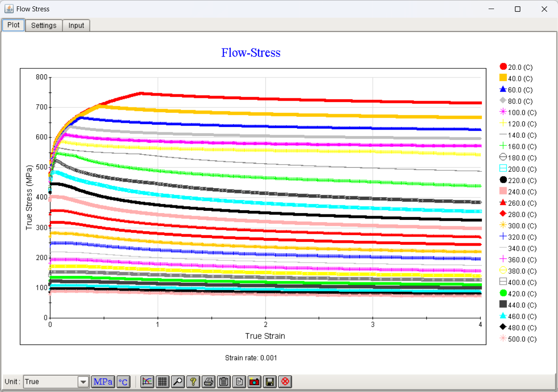Click the 20.0 (C) legend entry

(516, 67)
